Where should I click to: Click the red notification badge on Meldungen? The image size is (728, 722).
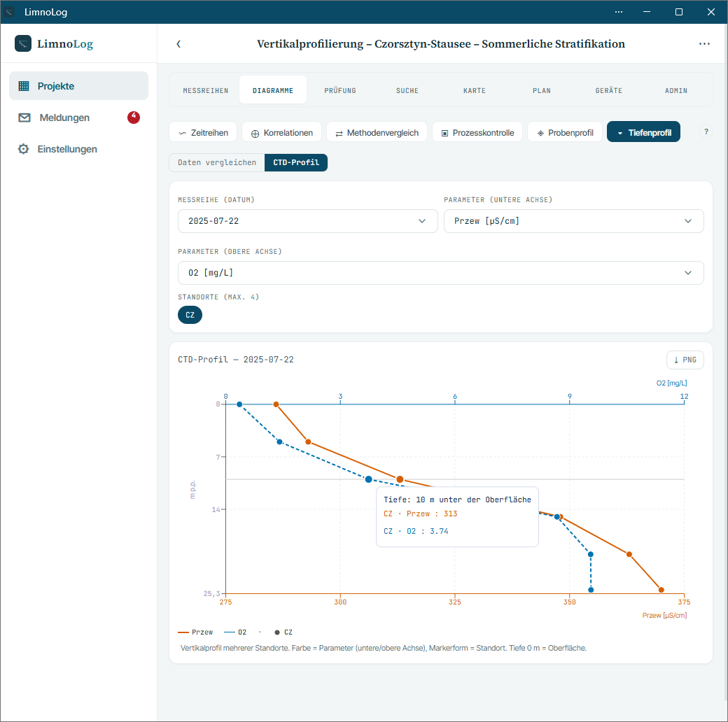pos(134,117)
